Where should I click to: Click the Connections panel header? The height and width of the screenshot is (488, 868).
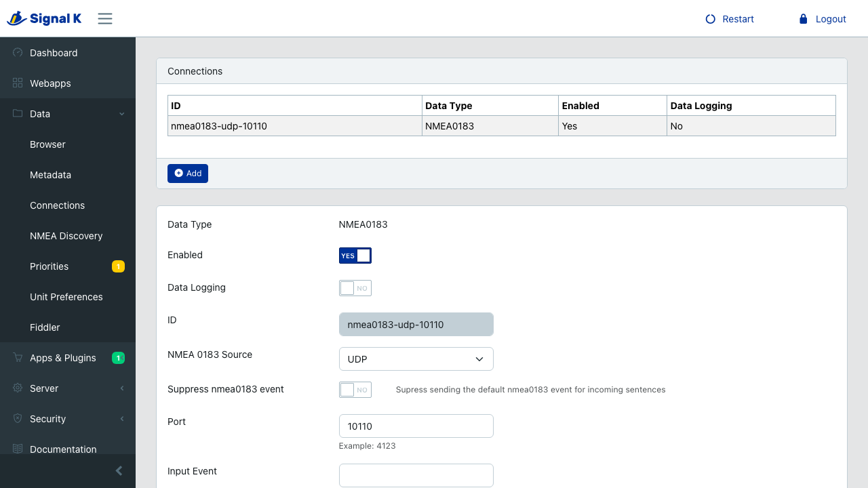click(x=502, y=71)
